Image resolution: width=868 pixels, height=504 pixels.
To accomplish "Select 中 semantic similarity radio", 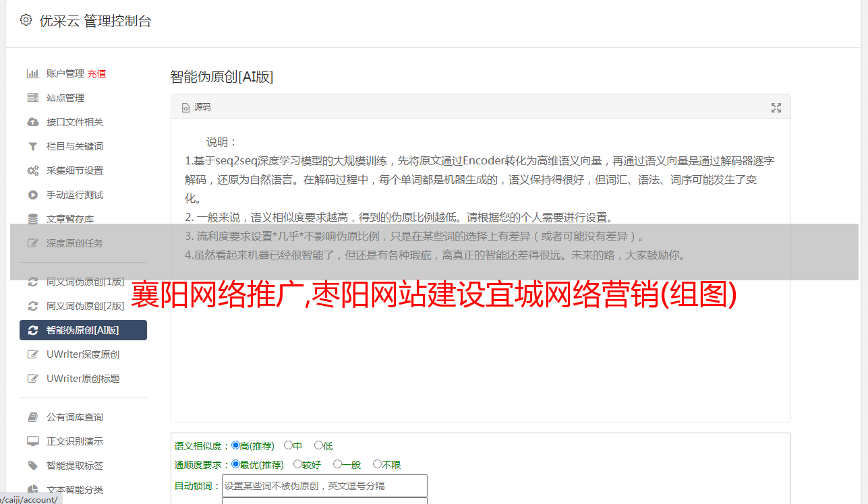I will coord(288,445).
